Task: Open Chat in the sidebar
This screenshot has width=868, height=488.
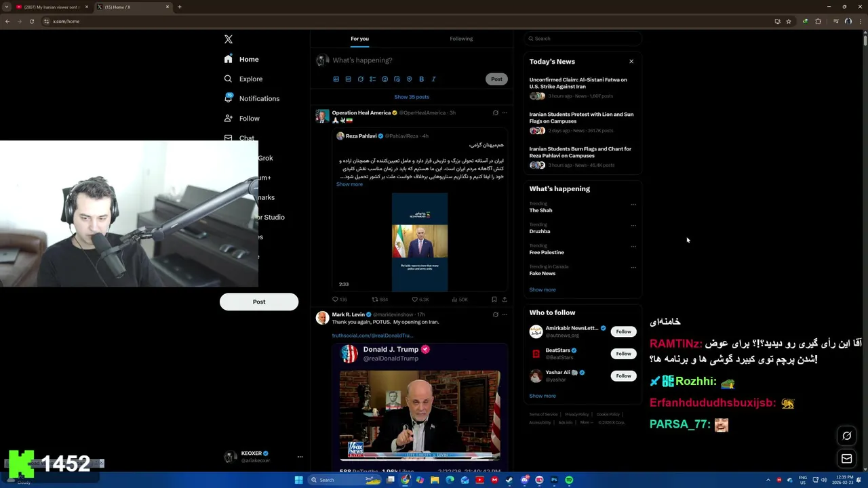Action: click(x=239, y=138)
